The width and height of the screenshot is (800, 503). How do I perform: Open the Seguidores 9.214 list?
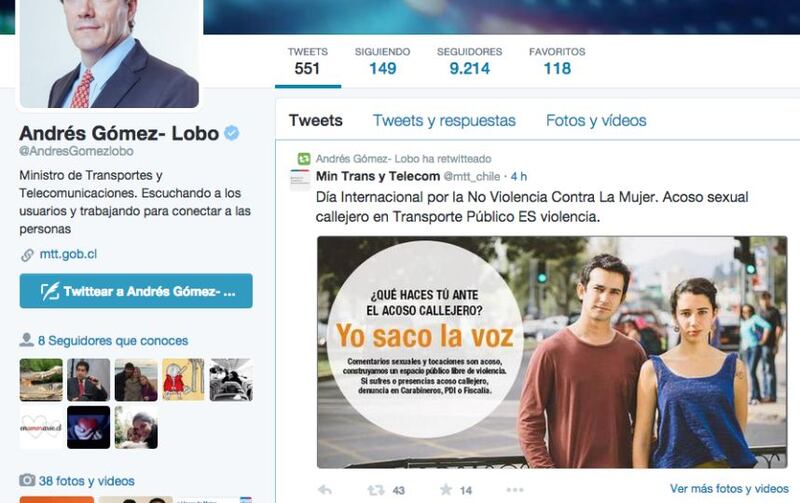point(469,62)
